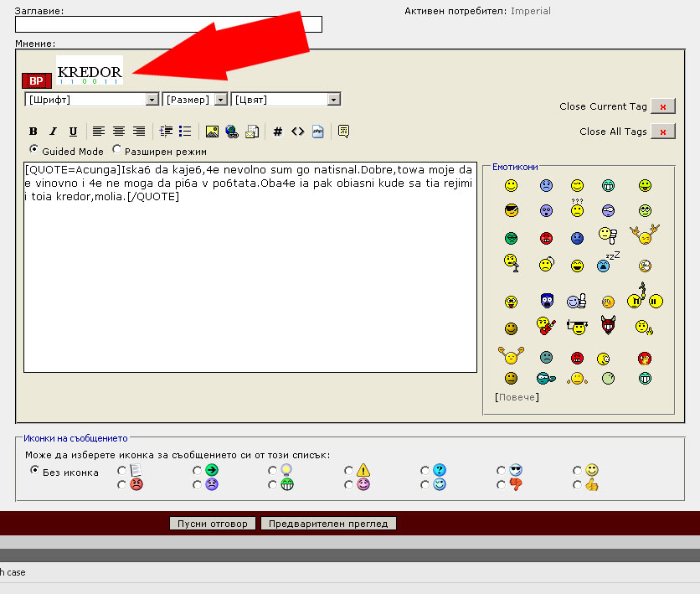Click Предварителен преглед preview button
Viewport: 700px width, 594px height.
(328, 524)
